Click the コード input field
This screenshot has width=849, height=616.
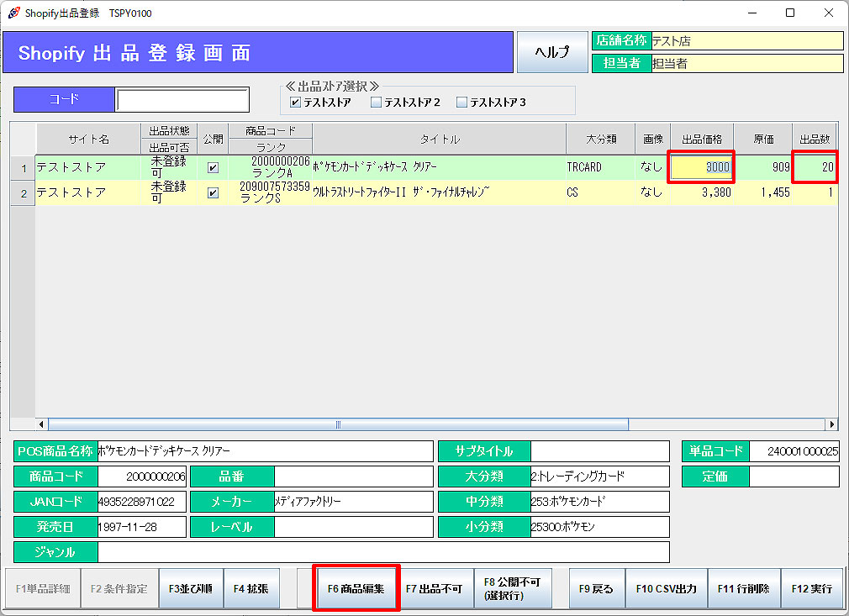coord(182,100)
